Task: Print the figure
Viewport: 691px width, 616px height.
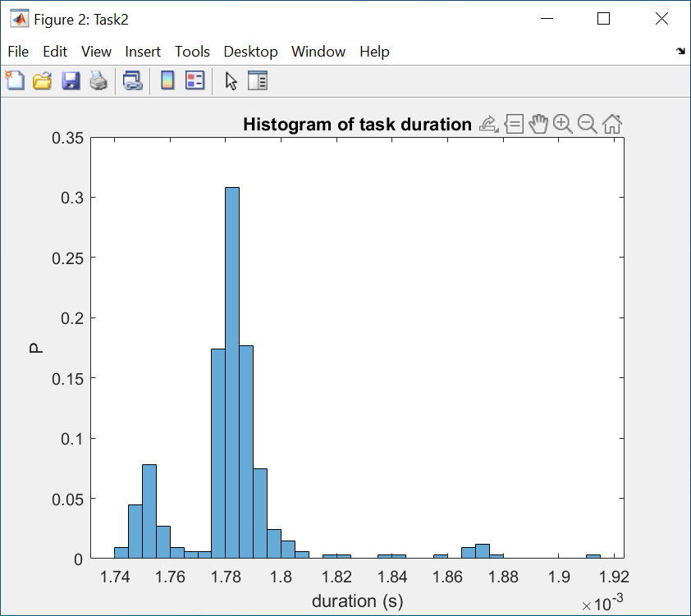Action: click(x=98, y=80)
